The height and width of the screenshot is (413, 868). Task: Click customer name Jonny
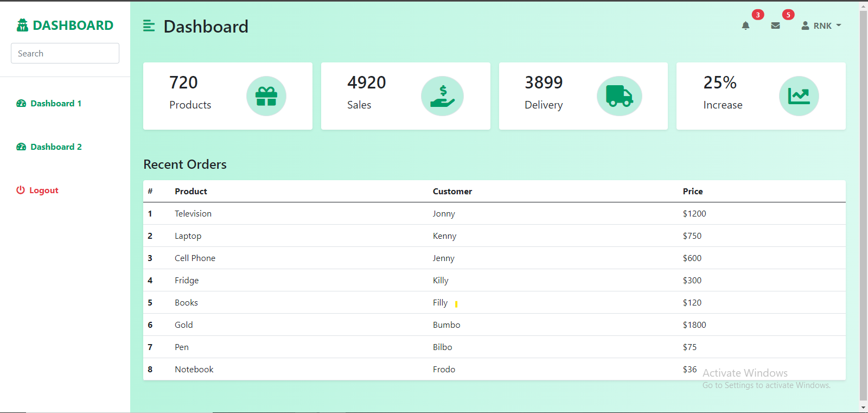(x=444, y=213)
